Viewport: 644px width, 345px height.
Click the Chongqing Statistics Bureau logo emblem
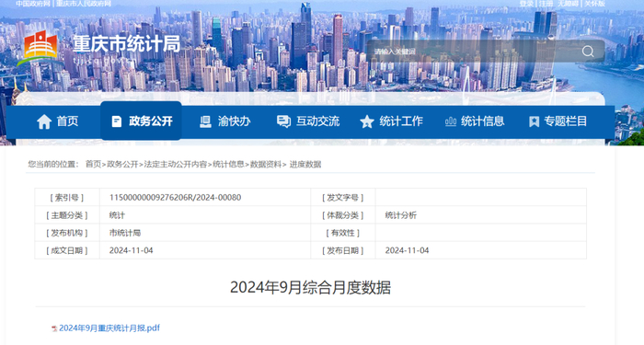40,48
